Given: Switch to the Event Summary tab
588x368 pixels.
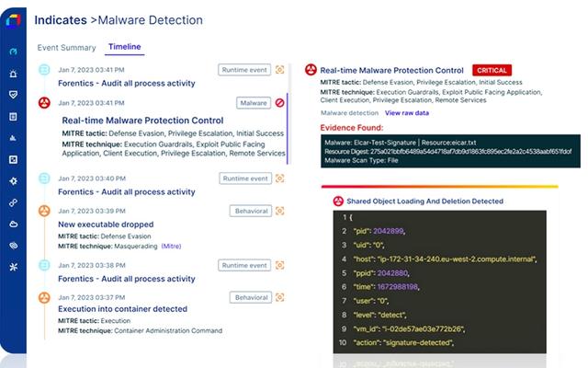Looking at the screenshot, I should (x=66, y=47).
